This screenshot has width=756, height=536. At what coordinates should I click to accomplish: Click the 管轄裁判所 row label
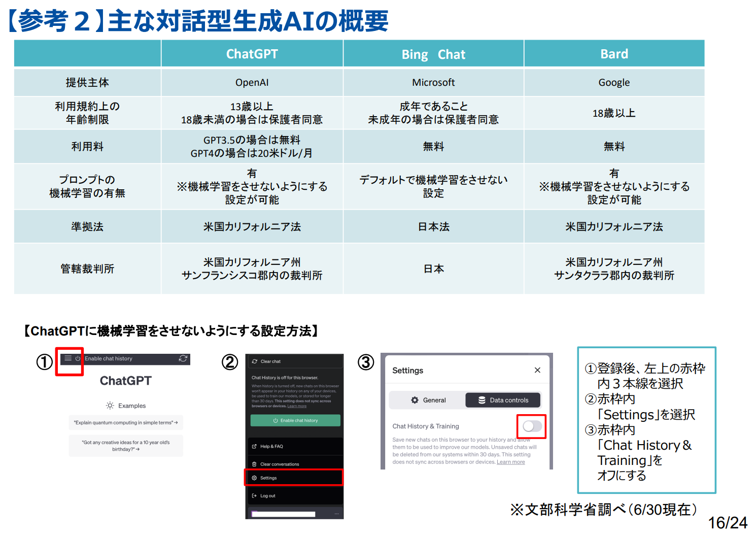coord(87,269)
